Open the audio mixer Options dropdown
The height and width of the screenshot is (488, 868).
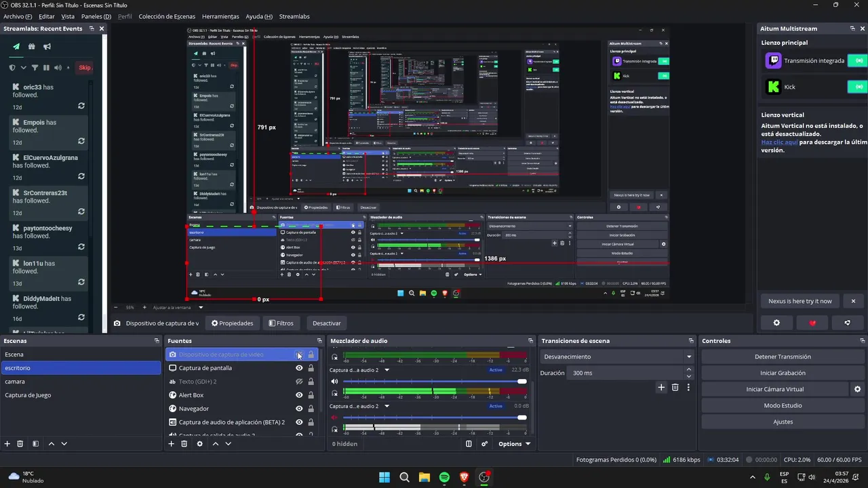(515, 444)
